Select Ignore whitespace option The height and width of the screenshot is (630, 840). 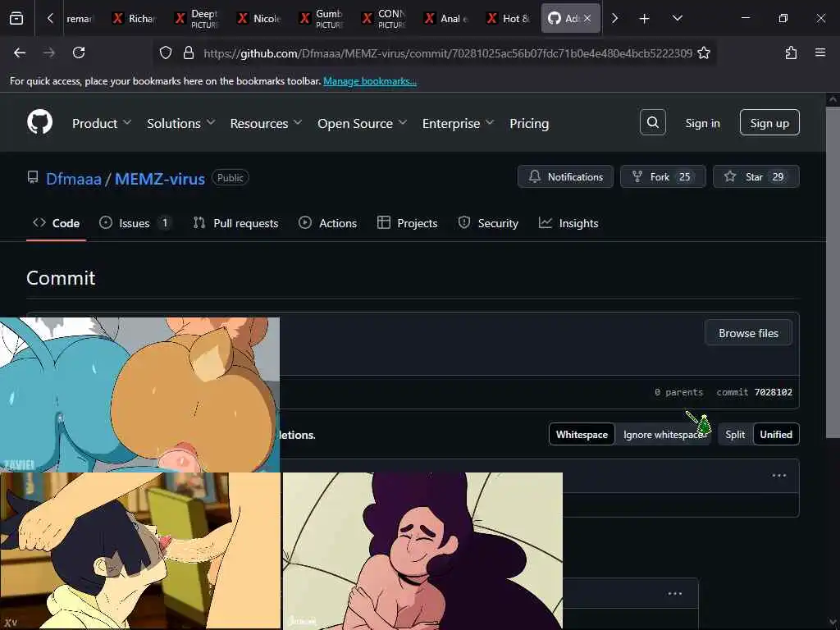click(663, 434)
